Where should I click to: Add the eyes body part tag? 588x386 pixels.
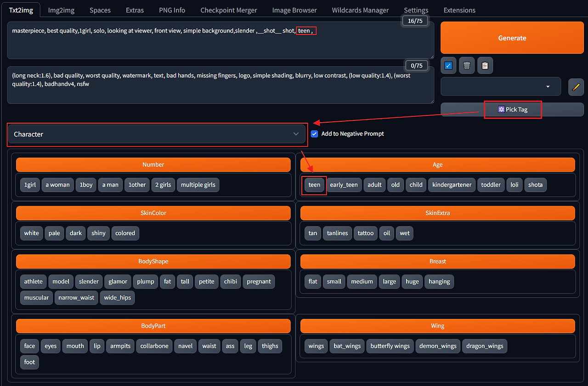51,346
